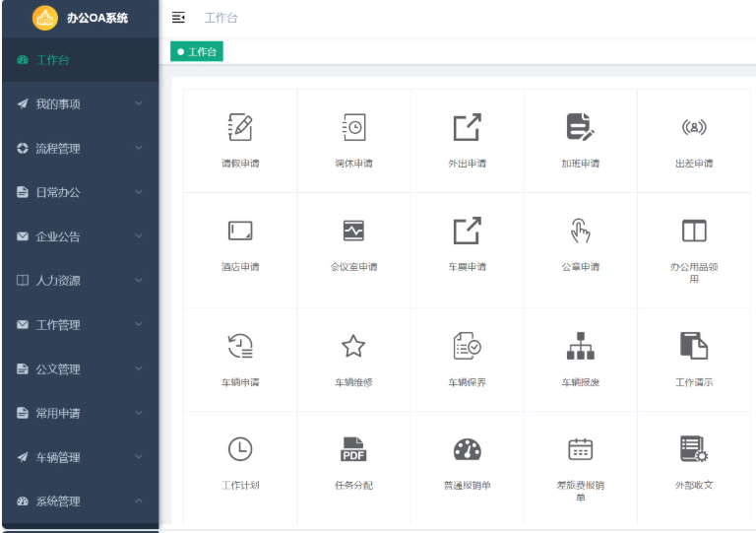This screenshot has height=533, width=756.
Task: Click the 工作台 breadcrumb in the header
Action: (x=220, y=18)
